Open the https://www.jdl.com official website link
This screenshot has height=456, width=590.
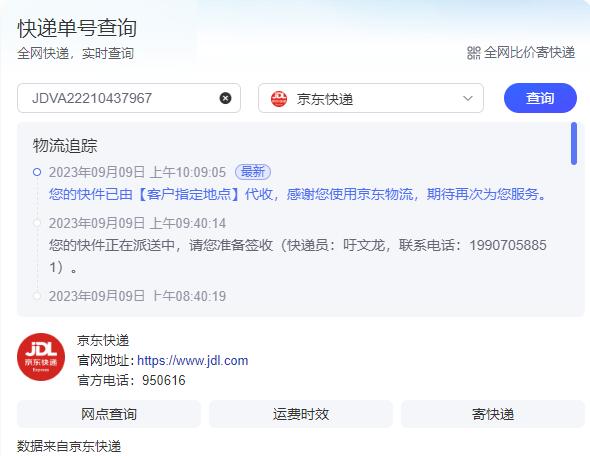192,360
